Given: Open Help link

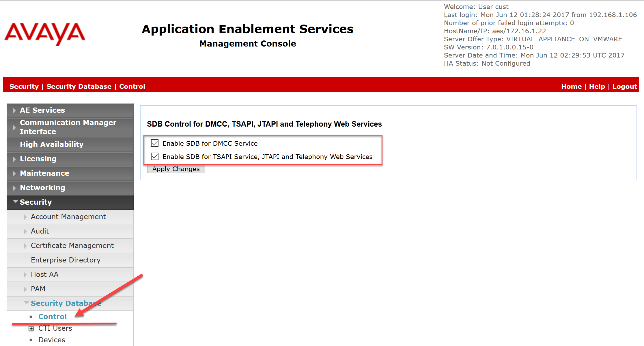Looking at the screenshot, I should tap(597, 86).
